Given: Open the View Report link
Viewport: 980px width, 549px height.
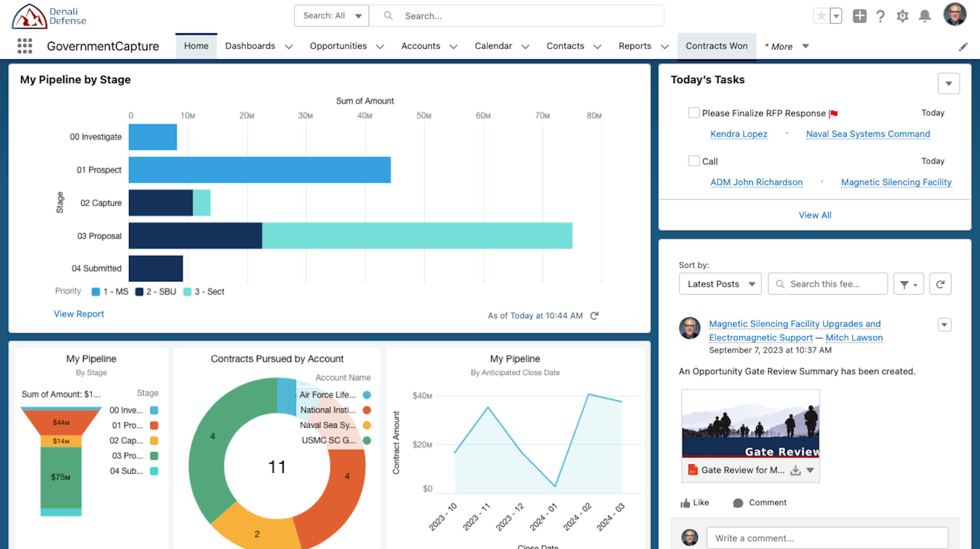Looking at the screenshot, I should [x=79, y=314].
